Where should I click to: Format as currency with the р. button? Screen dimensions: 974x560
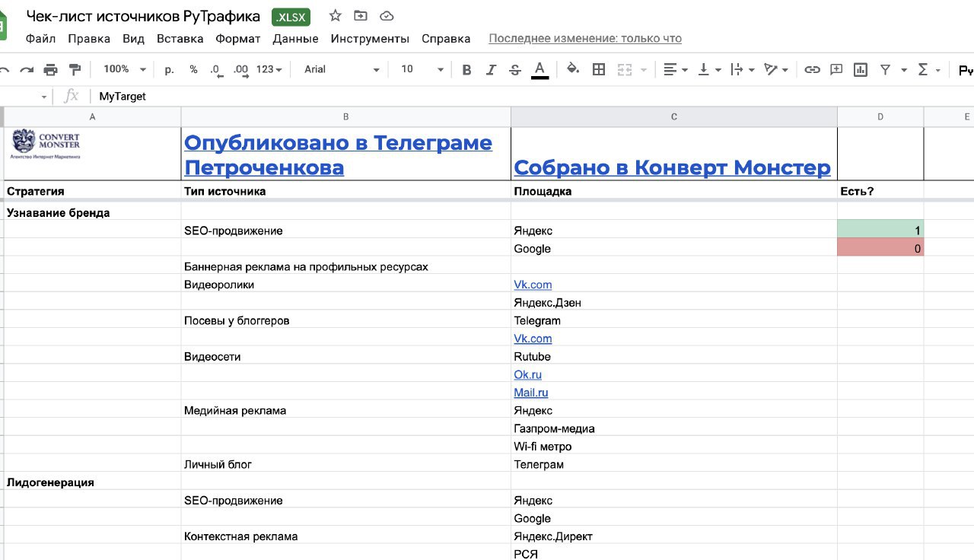[169, 69]
